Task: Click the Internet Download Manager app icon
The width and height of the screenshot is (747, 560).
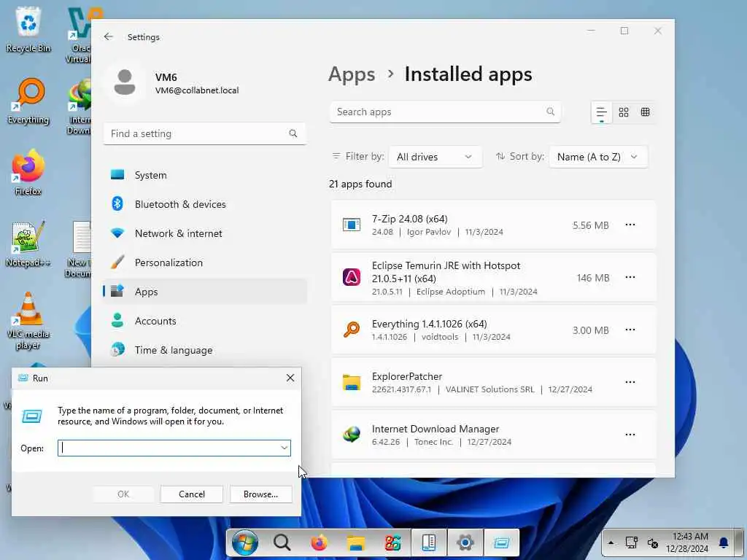Action: (x=352, y=435)
